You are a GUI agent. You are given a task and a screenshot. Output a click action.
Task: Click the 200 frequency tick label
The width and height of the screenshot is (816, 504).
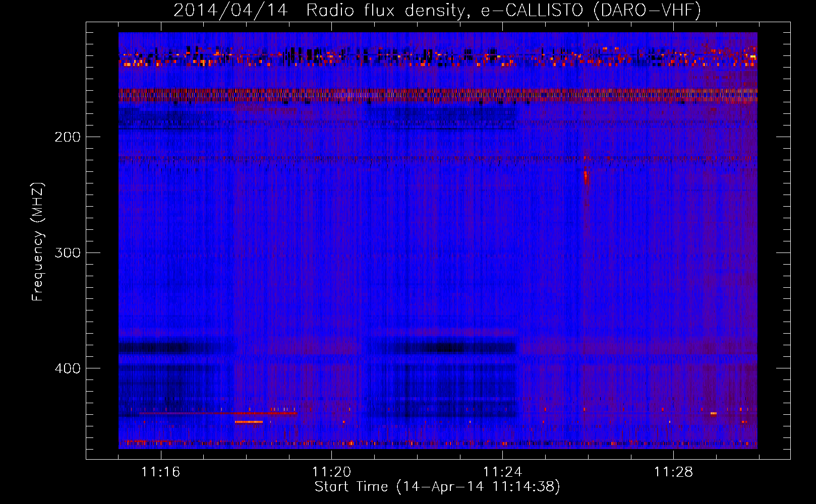68,137
